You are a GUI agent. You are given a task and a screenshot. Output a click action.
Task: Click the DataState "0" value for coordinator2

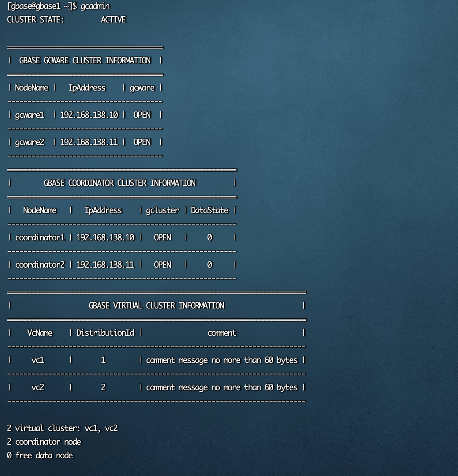point(210,265)
